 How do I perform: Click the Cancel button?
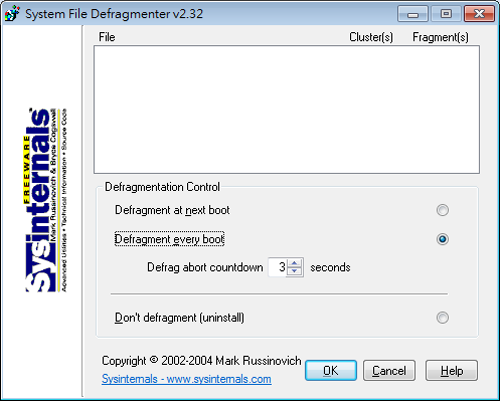click(x=389, y=370)
